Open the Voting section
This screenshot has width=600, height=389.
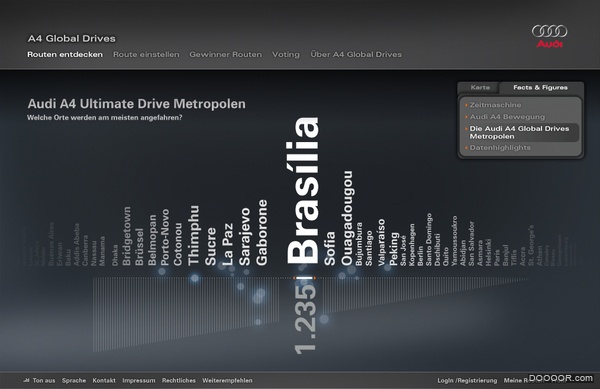(286, 54)
